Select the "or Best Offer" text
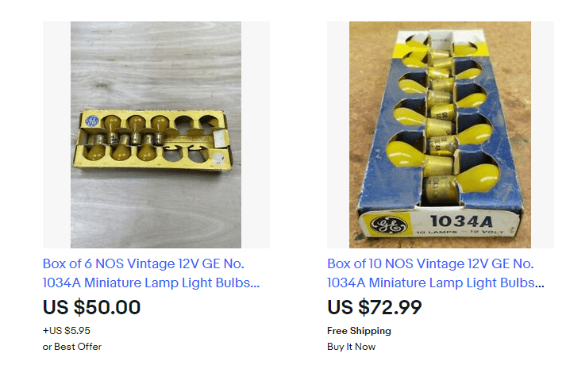This screenshot has width=566, height=392. click(x=72, y=347)
